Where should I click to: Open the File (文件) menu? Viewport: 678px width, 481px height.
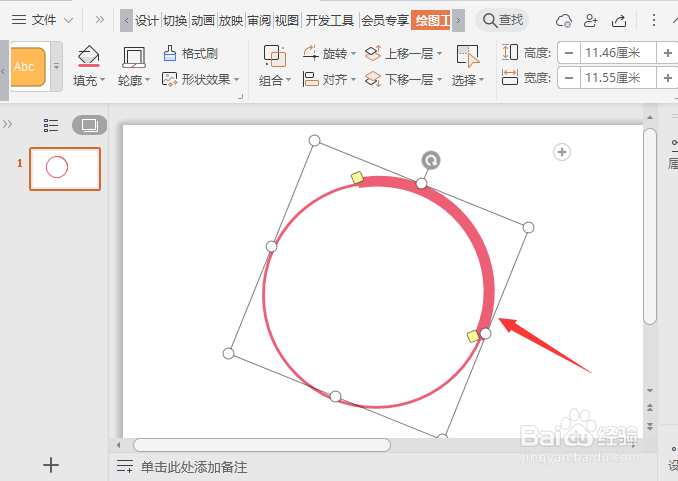coord(42,20)
